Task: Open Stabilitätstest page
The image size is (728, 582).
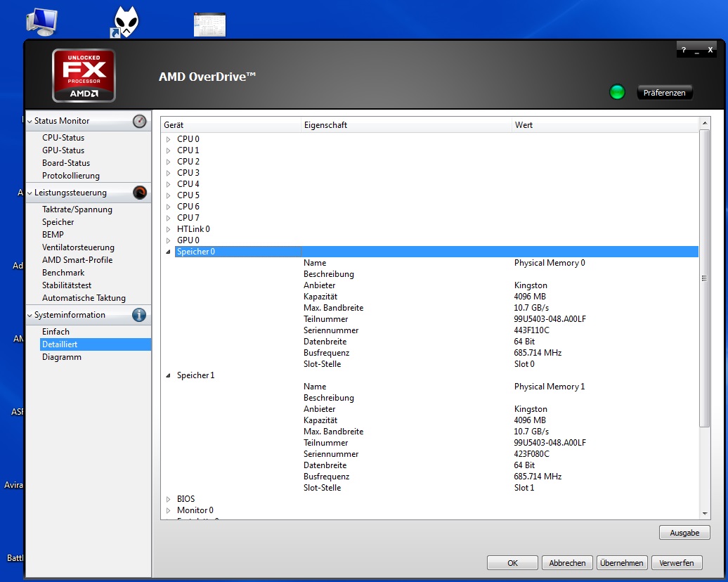Action: point(66,285)
